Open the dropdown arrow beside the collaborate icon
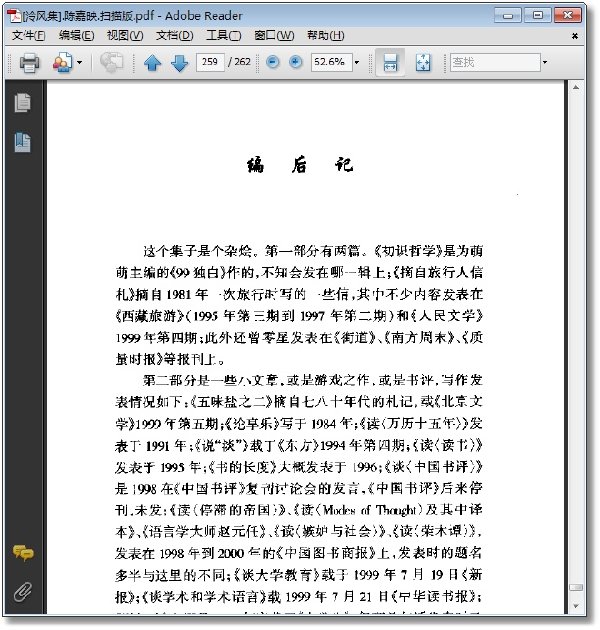 coord(79,63)
